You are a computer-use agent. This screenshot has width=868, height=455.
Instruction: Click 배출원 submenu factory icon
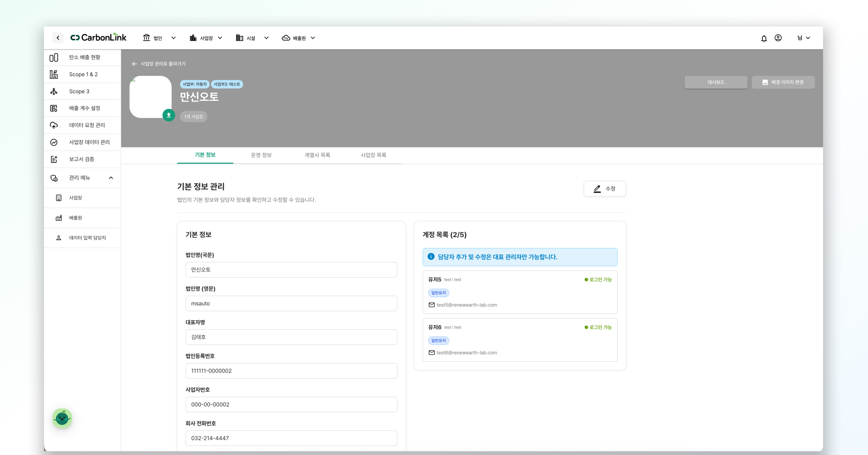tap(59, 218)
